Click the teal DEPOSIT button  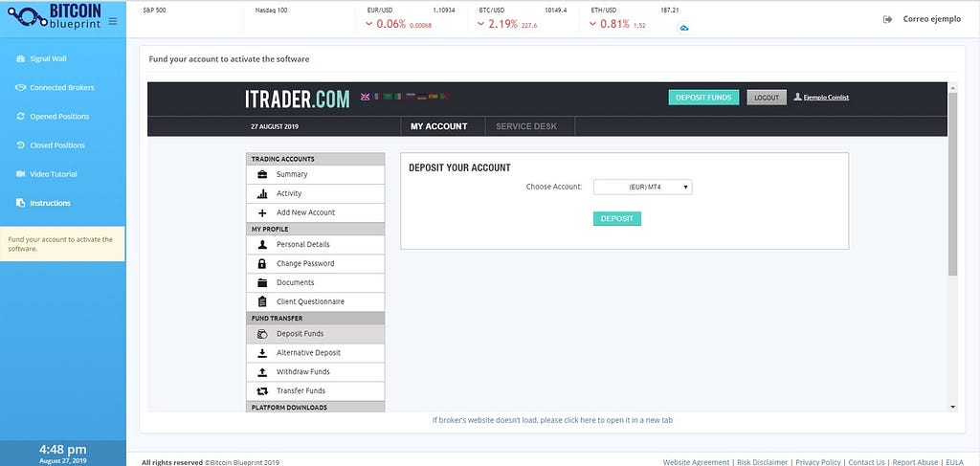pyautogui.click(x=617, y=218)
